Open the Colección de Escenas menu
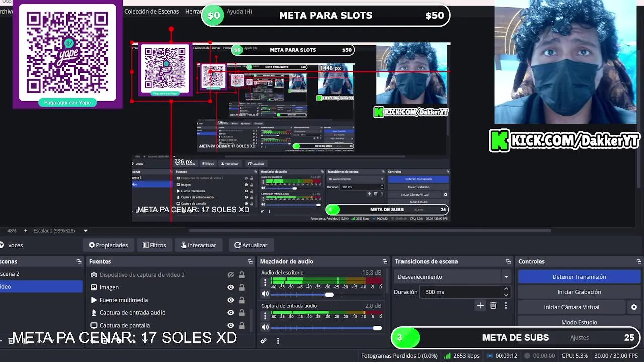644x362 pixels. [x=151, y=11]
